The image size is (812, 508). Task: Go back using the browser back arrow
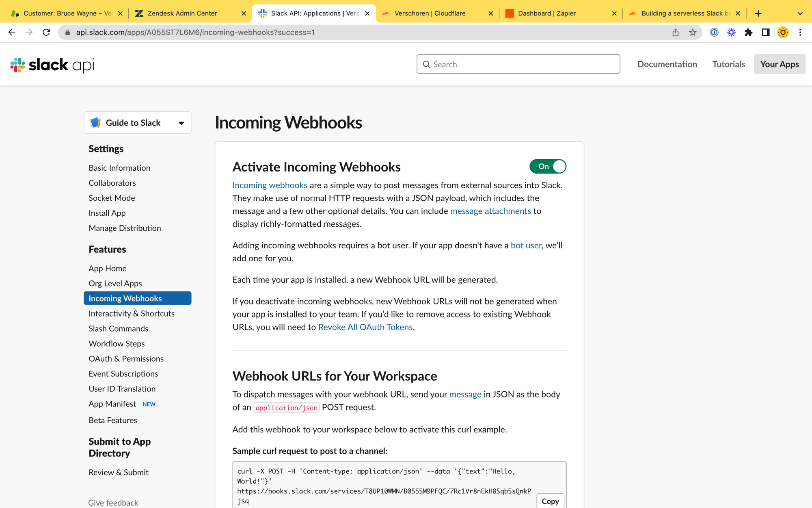pyautogui.click(x=12, y=32)
